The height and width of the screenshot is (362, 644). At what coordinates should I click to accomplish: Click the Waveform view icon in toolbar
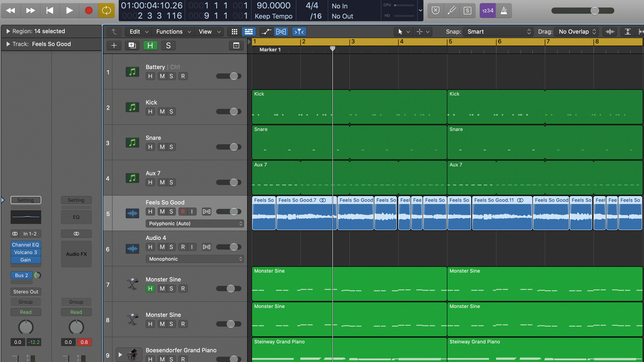(610, 32)
